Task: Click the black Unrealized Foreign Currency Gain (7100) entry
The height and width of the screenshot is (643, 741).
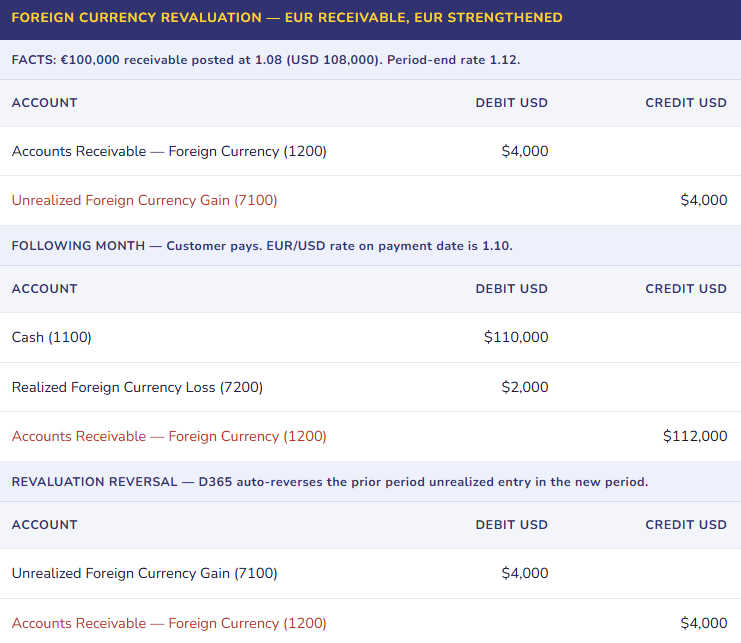Action: point(144,573)
